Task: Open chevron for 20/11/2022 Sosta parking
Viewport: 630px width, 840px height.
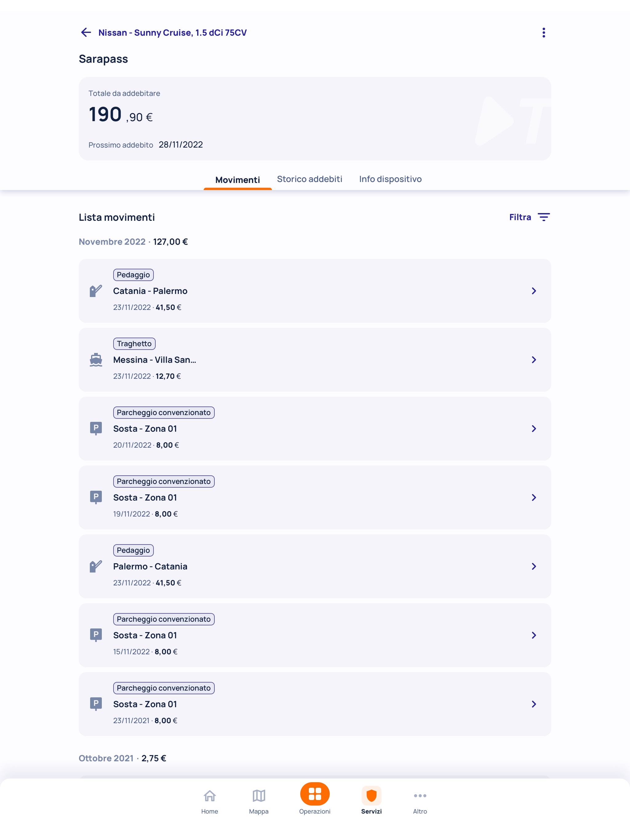Action: [x=533, y=429]
